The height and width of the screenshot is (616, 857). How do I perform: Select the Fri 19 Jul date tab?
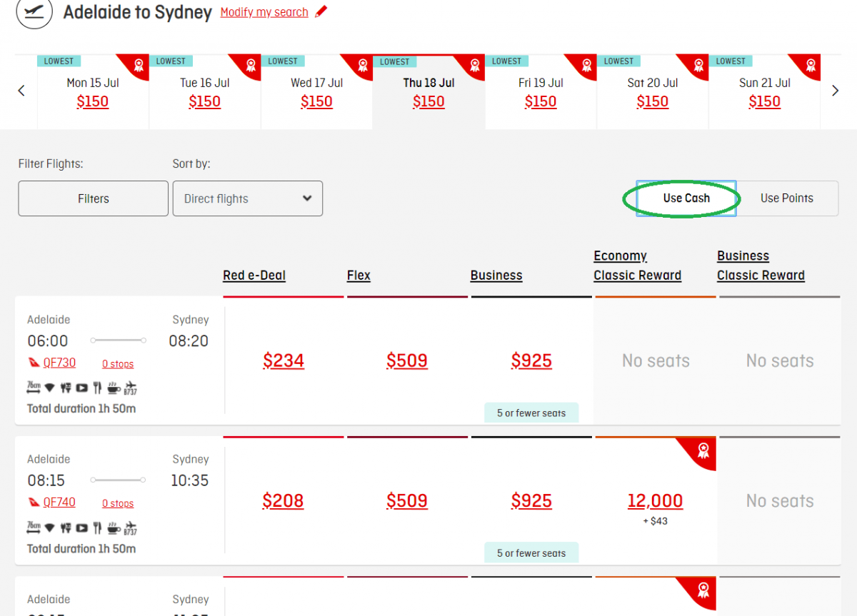coord(541,92)
